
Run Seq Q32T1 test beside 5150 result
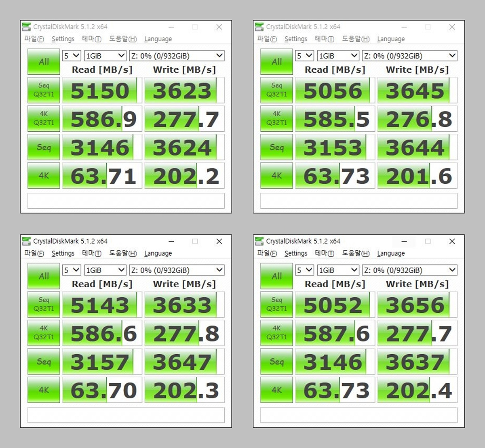pyautogui.click(x=44, y=90)
